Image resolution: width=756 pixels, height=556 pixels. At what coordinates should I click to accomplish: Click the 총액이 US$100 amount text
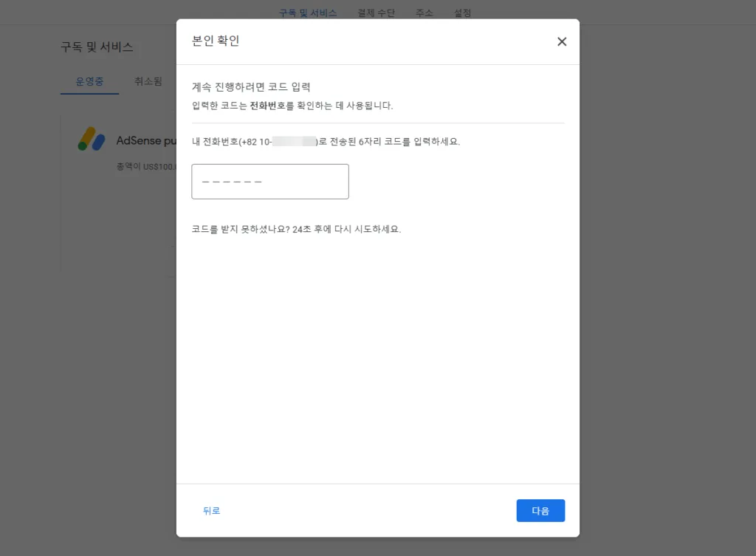[145, 167]
